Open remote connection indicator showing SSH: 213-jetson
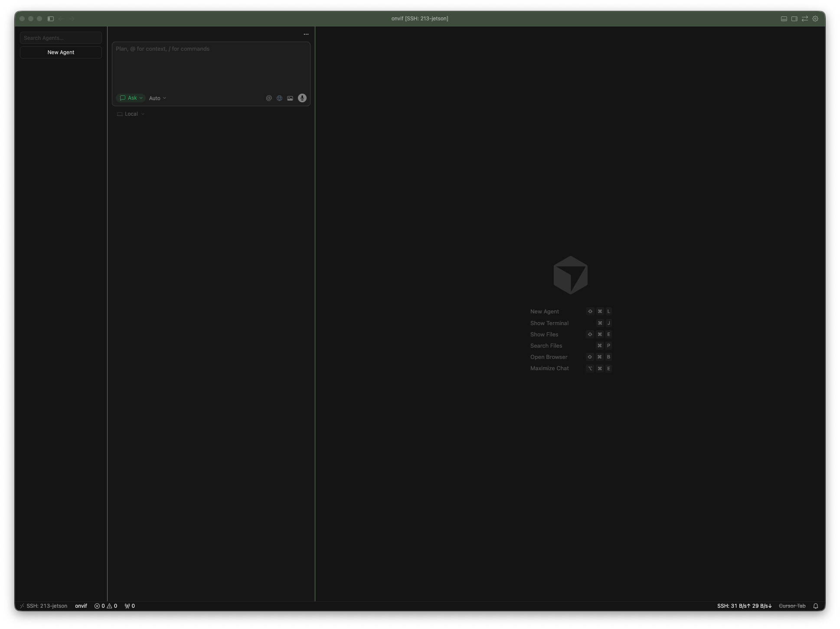 tap(43, 606)
